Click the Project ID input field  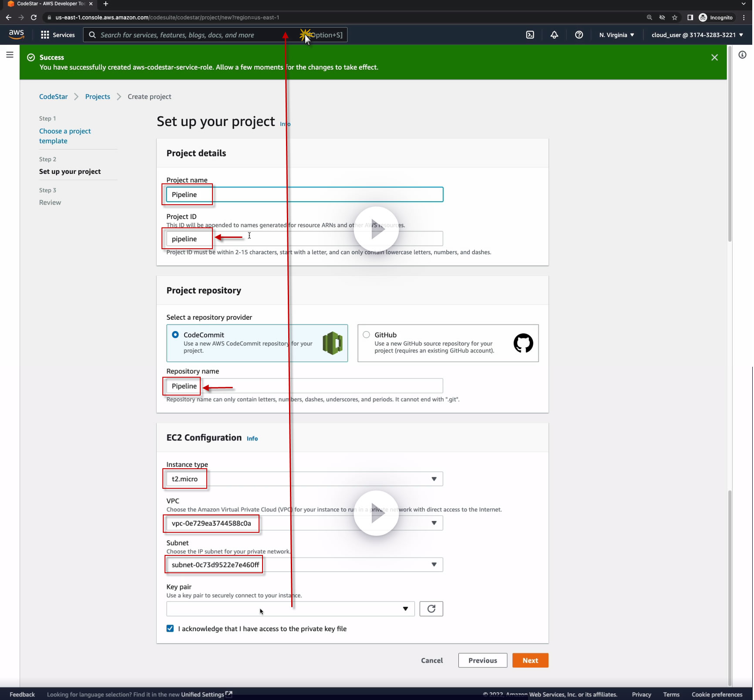tap(304, 239)
